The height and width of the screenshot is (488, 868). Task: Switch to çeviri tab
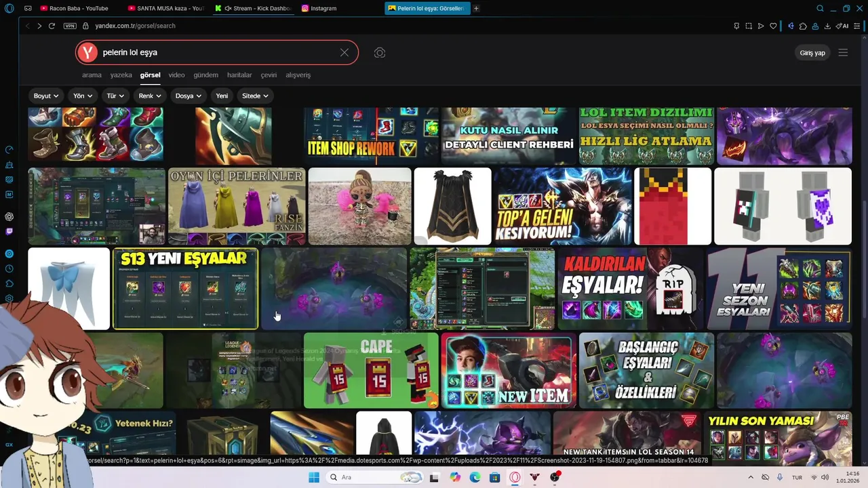[269, 75]
